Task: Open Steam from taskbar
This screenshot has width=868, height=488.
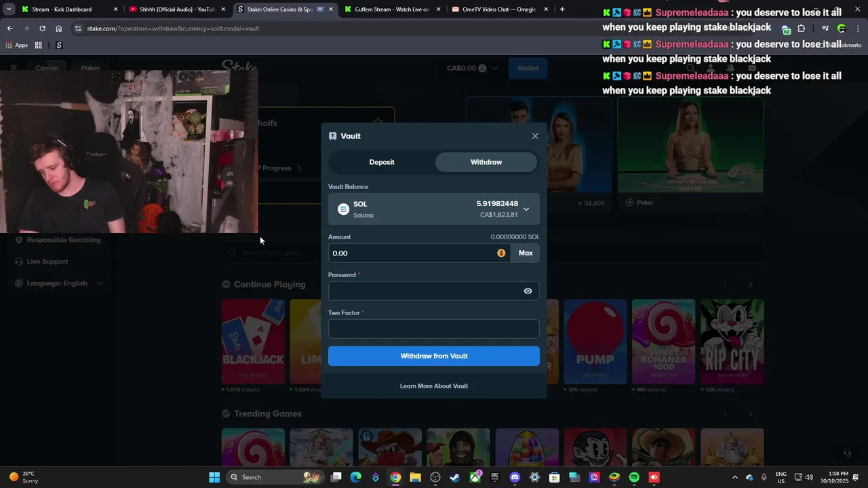Action: 455,477
